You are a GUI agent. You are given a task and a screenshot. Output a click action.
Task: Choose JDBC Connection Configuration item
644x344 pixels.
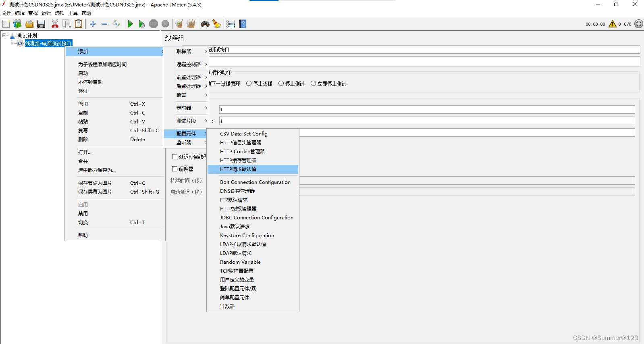(x=253, y=218)
